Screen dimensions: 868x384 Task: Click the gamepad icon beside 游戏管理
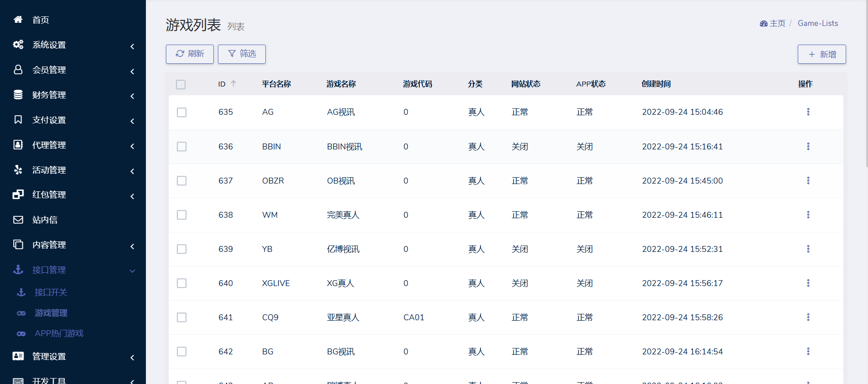21,313
